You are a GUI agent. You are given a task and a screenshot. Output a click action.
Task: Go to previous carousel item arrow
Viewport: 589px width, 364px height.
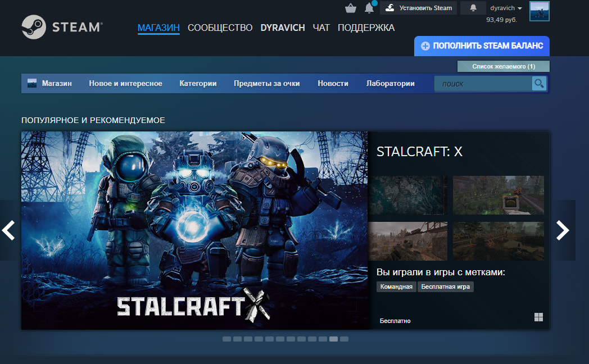pyautogui.click(x=8, y=230)
